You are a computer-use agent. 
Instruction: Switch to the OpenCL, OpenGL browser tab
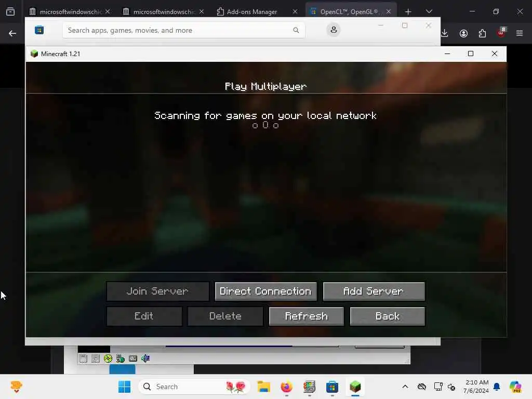pos(349,11)
